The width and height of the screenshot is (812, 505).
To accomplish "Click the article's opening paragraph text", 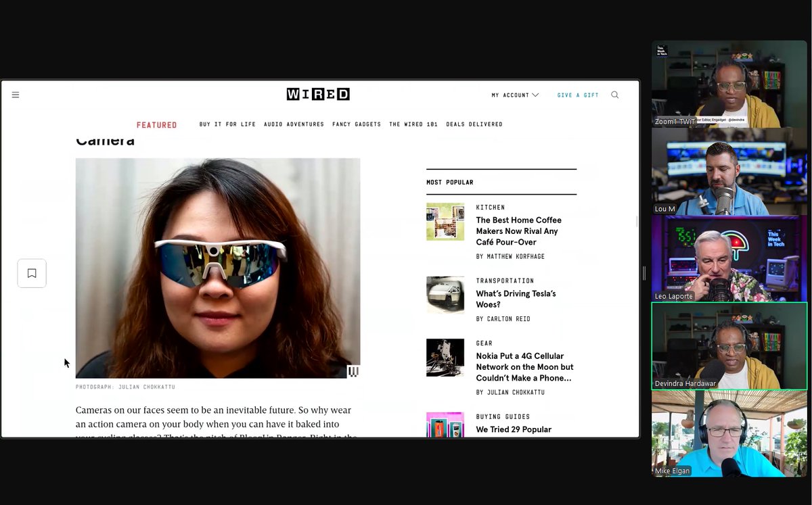I will pyautogui.click(x=217, y=423).
